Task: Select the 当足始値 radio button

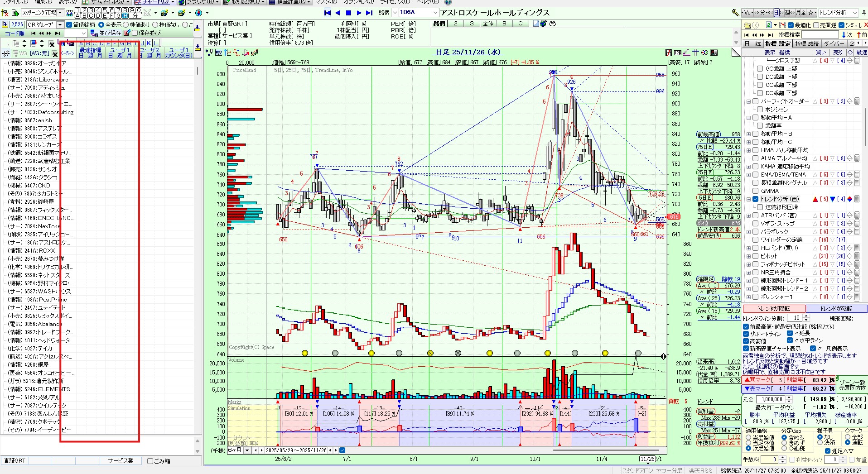Action: click(748, 438)
